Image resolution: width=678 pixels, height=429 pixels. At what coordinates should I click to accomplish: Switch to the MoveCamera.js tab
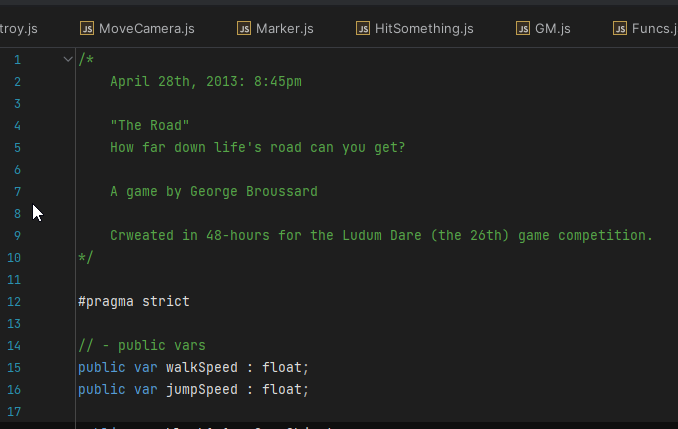coord(137,29)
